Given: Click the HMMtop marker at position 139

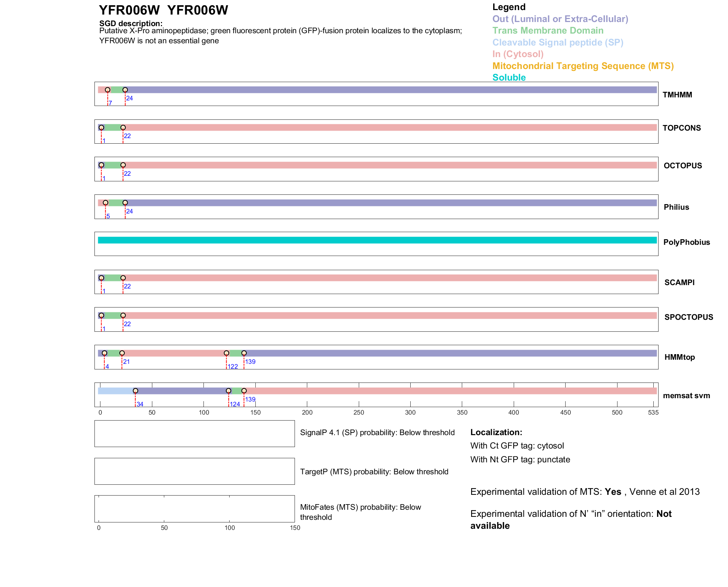Looking at the screenshot, I should coord(244,353).
